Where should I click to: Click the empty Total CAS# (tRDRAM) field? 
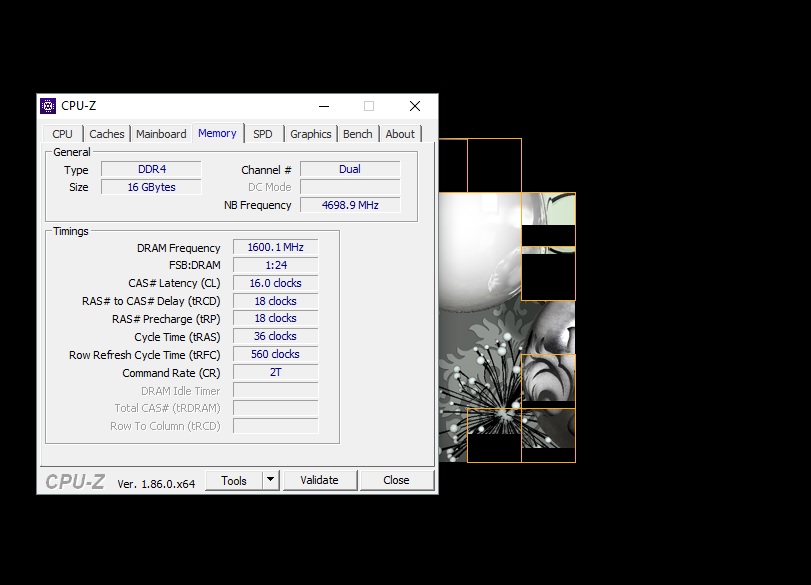click(276, 408)
